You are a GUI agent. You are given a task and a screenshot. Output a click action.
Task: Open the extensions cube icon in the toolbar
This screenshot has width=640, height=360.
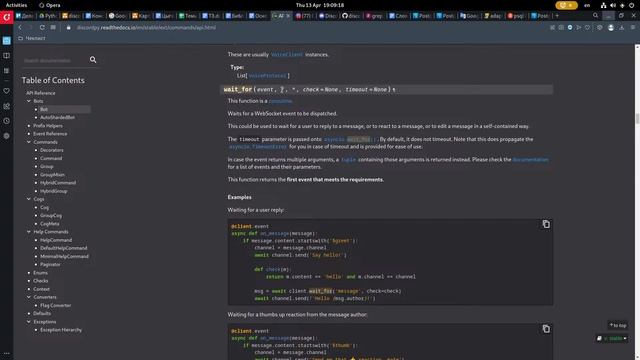click(600, 27)
